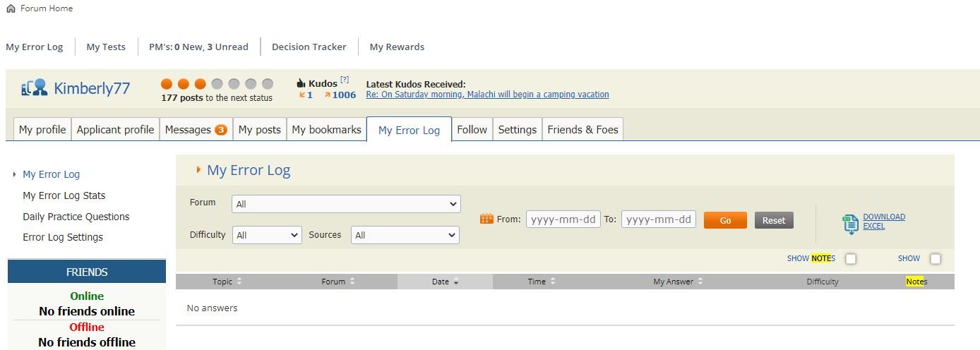Click the Download Excel file icon
The height and width of the screenshot is (350, 980).
coord(850,224)
